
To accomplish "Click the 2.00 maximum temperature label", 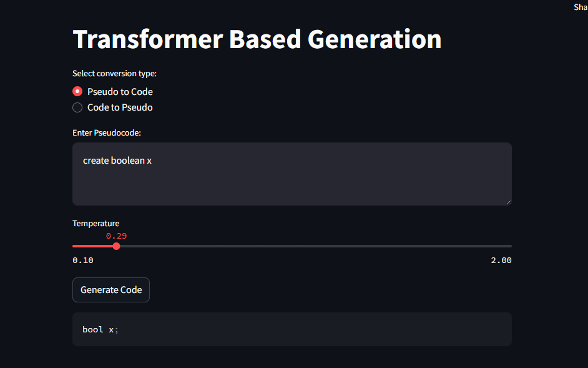I will click(501, 260).
